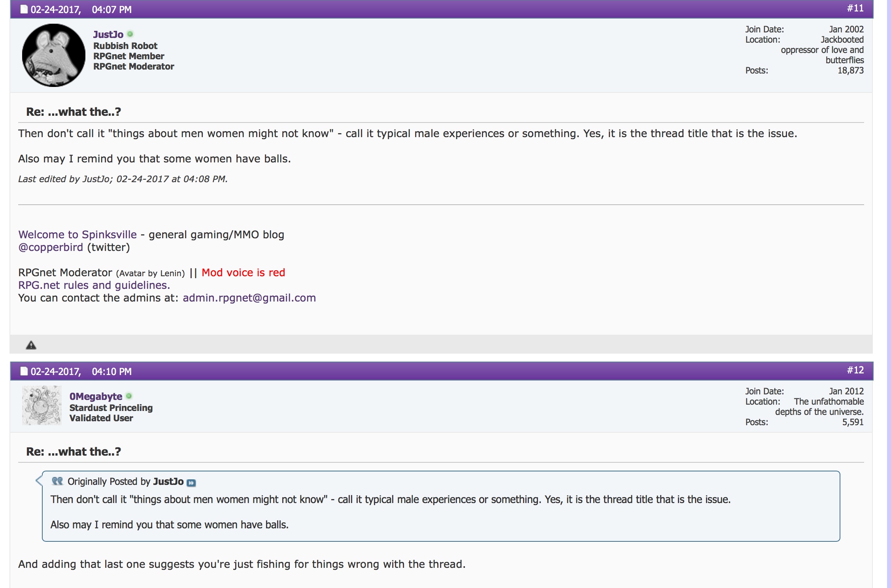Click 0Megabyte's join date 'Jan 2012'
Image resolution: width=891 pixels, height=588 pixels.
(846, 391)
